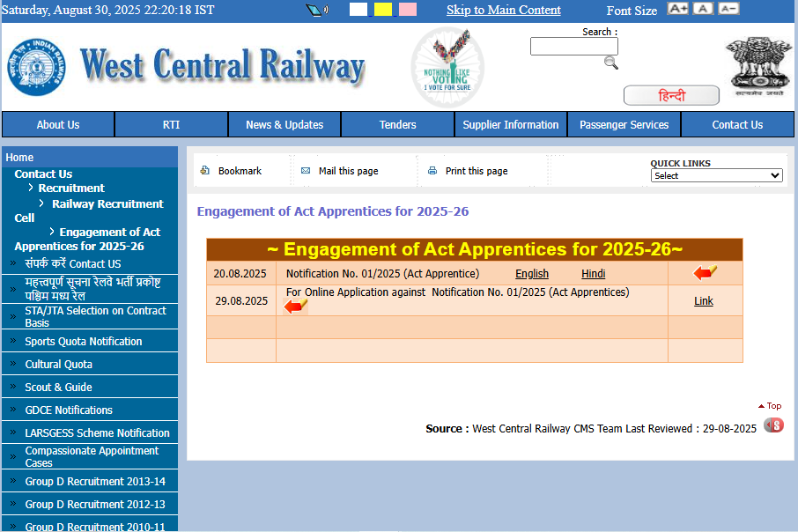Select the yellow color theme swatch
The width and height of the screenshot is (798, 532).
(x=383, y=10)
